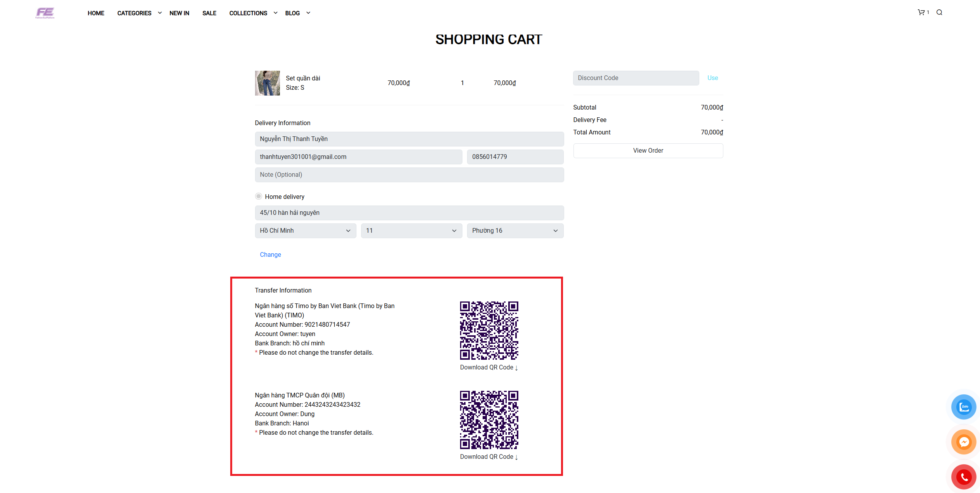Image resolution: width=980 pixels, height=493 pixels.
Task: Click the MB bank QR code
Action: (489, 420)
